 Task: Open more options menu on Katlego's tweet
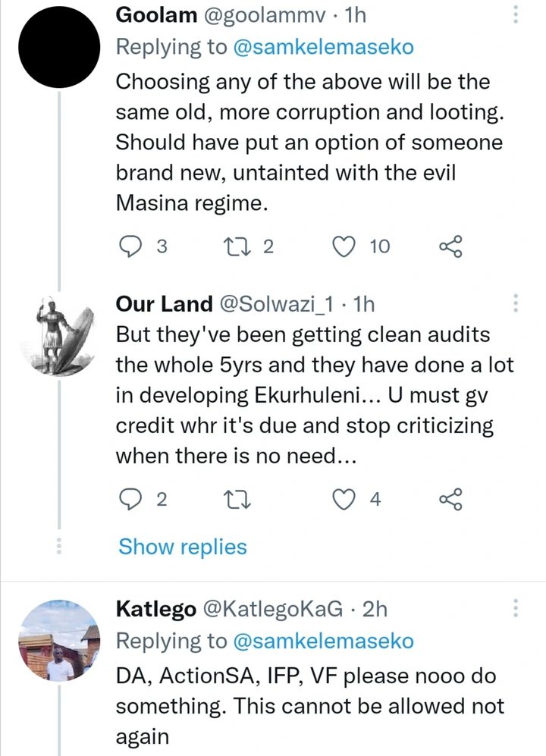pyautogui.click(x=516, y=608)
